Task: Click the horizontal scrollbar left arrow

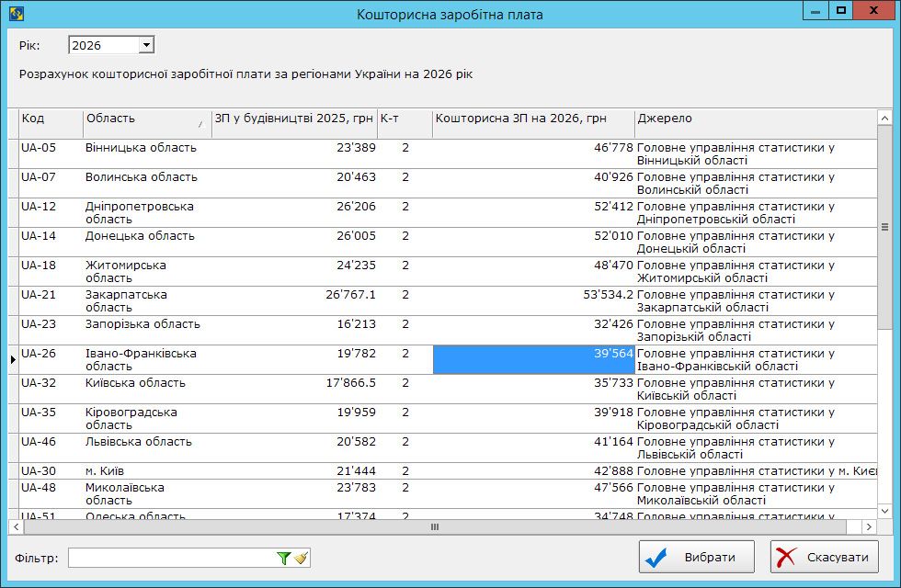Action: point(17,526)
